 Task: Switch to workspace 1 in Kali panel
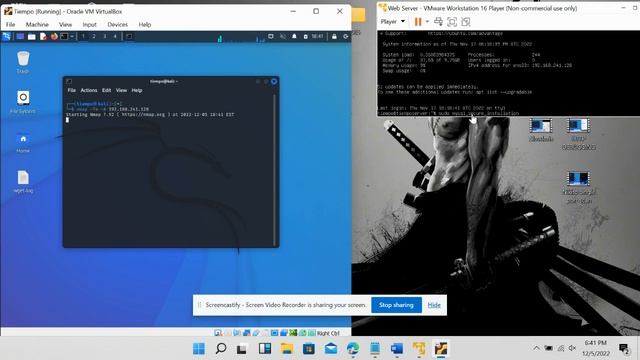pos(83,36)
